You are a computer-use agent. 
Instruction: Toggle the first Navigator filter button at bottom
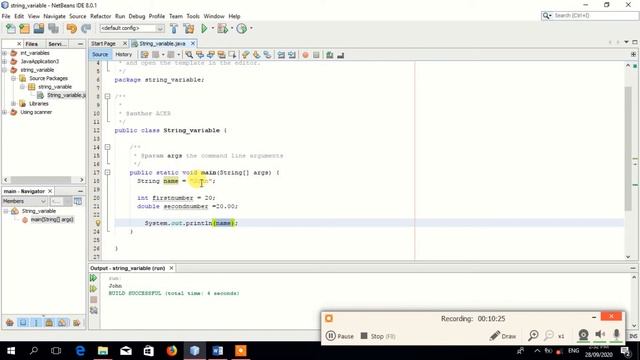click(x=10, y=322)
